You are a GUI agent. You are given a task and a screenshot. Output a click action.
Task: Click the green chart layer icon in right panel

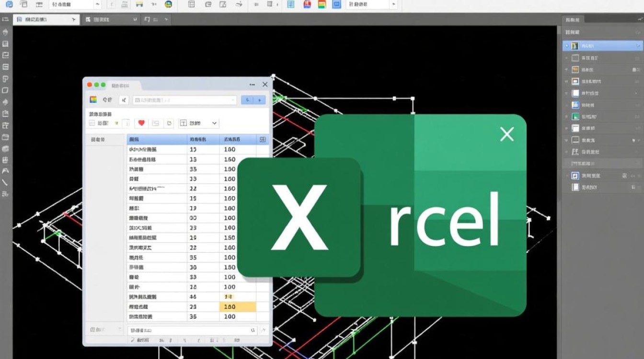(575, 116)
